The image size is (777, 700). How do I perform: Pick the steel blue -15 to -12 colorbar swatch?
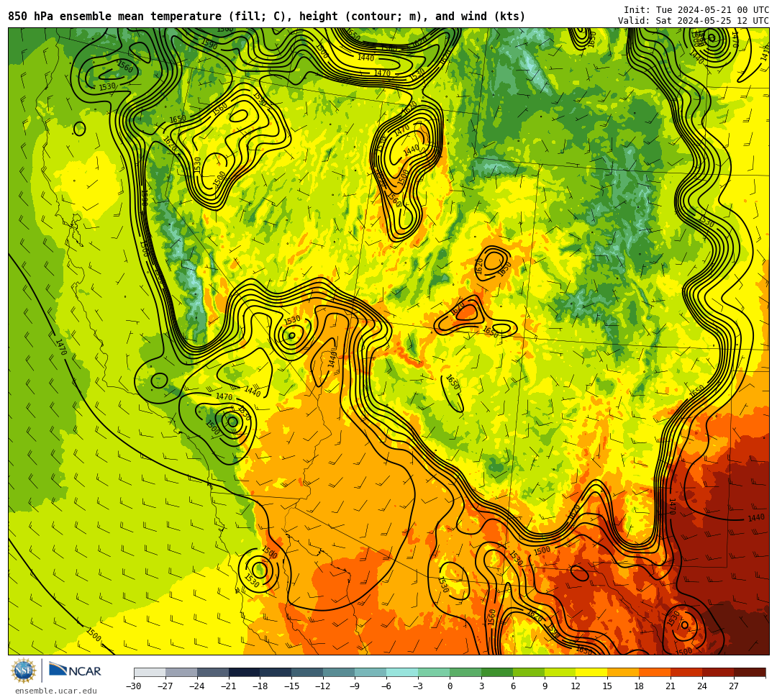tap(308, 672)
